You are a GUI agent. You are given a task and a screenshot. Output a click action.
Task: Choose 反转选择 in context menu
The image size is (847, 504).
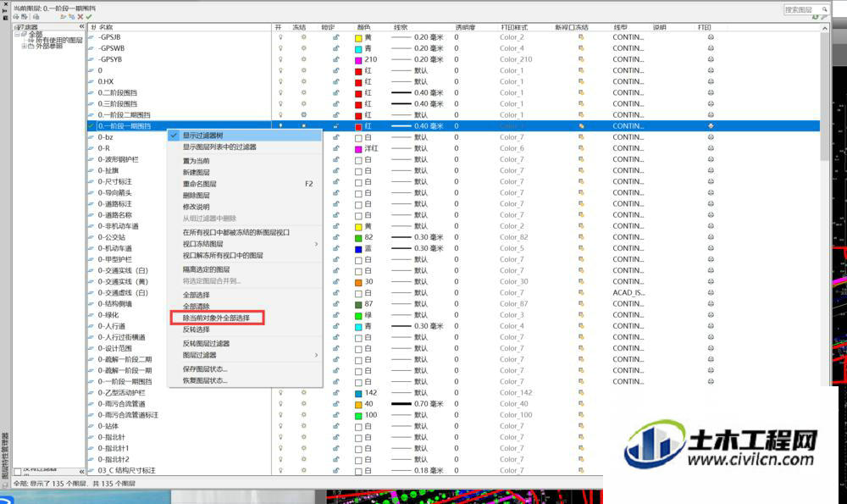point(246,330)
